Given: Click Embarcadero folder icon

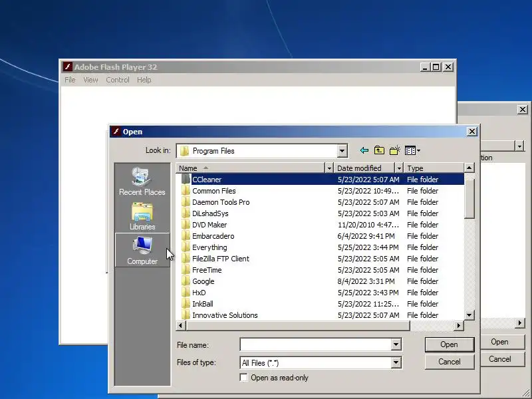Looking at the screenshot, I should click(x=186, y=236).
